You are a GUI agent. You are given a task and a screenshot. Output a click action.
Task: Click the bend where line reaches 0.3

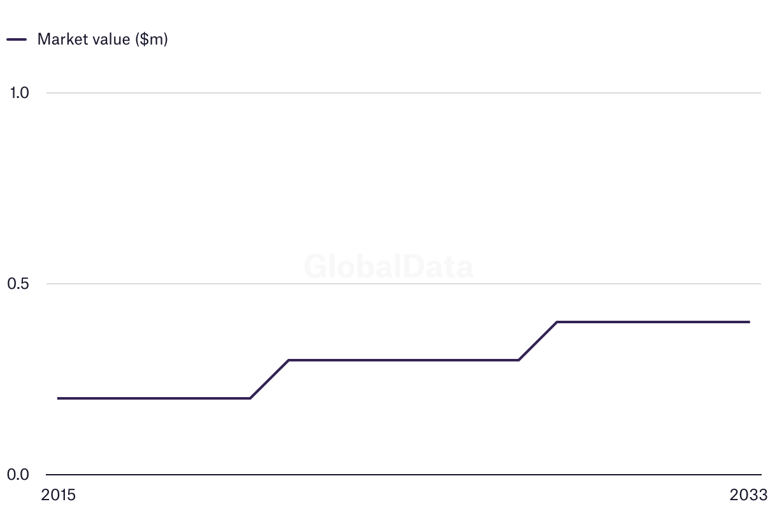(x=289, y=360)
